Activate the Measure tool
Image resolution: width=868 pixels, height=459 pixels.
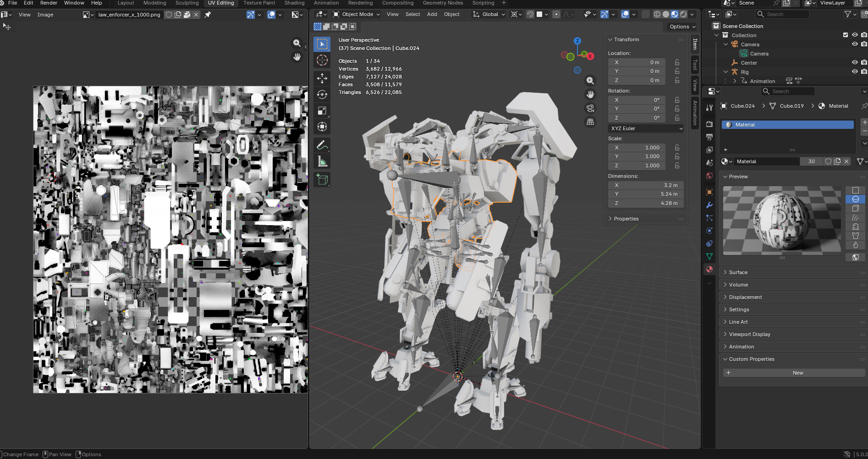click(322, 161)
